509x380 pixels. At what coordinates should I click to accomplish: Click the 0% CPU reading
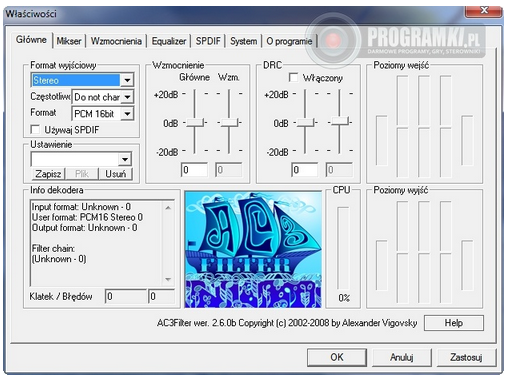tap(344, 298)
